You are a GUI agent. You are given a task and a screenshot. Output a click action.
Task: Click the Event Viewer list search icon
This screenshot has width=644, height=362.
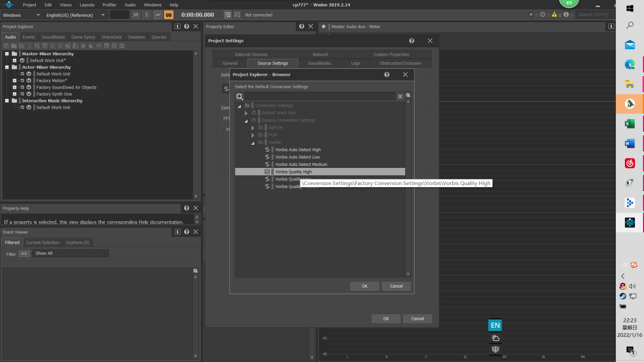click(x=196, y=271)
